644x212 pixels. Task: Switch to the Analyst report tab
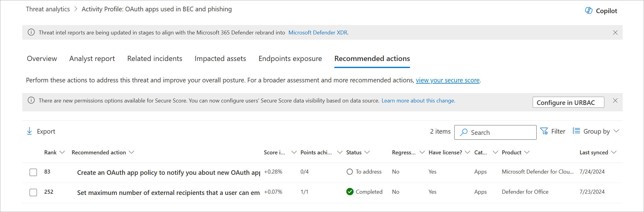92,59
